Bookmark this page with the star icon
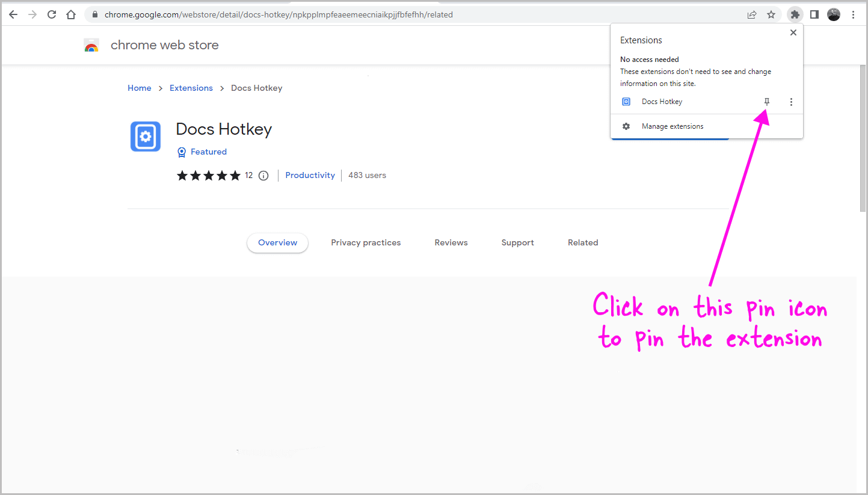Viewport: 868px width, 495px height. click(x=771, y=14)
